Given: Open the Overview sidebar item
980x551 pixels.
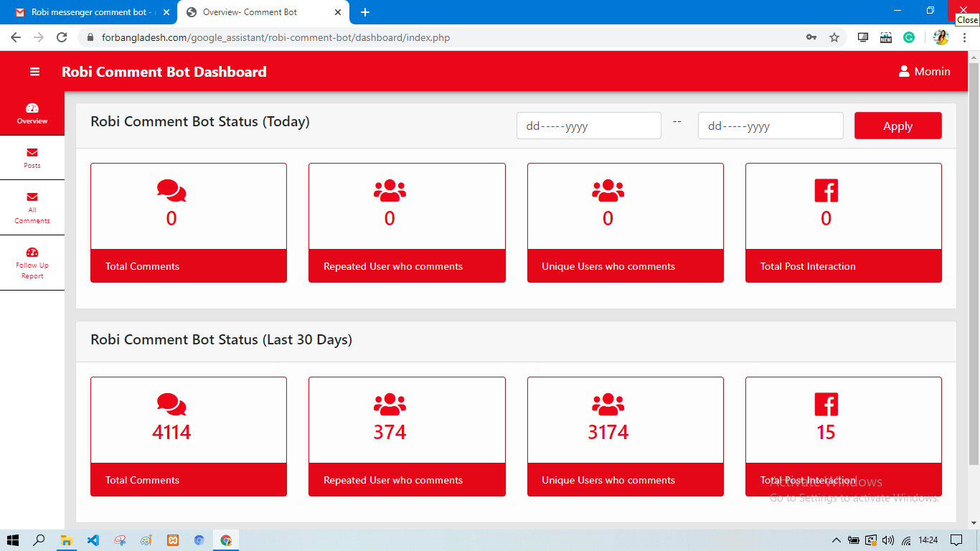Looking at the screenshot, I should (x=32, y=113).
